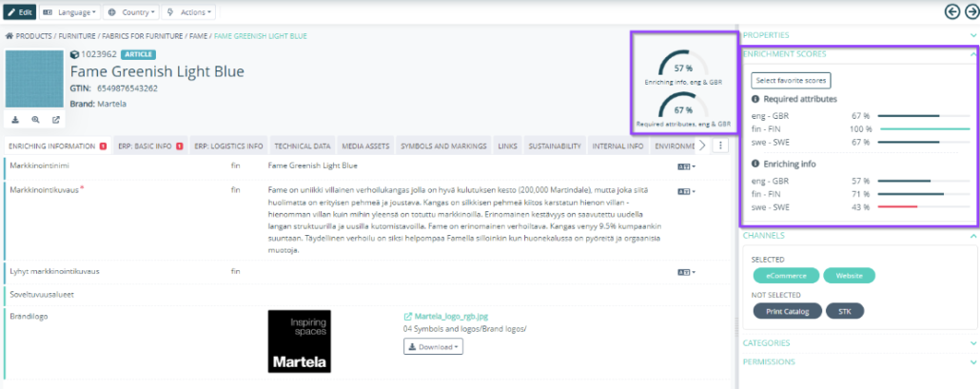Click info icon next to Required attributes
The height and width of the screenshot is (389, 980).
click(755, 99)
